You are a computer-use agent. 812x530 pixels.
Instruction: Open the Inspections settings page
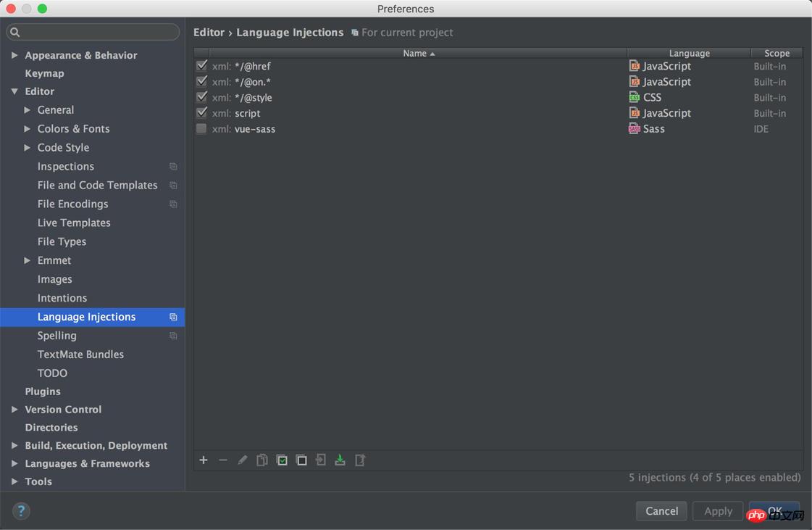(66, 167)
